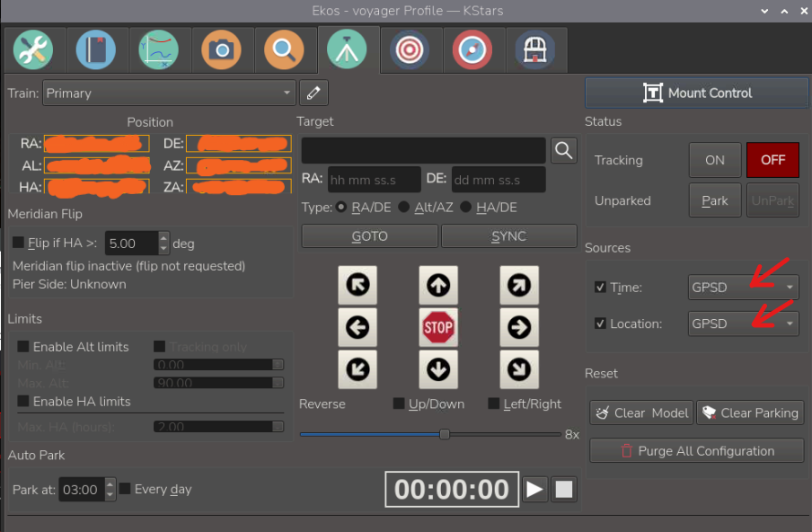Image resolution: width=812 pixels, height=532 pixels.
Task: Enable Flip if HA checkbox
Action: 19,243
